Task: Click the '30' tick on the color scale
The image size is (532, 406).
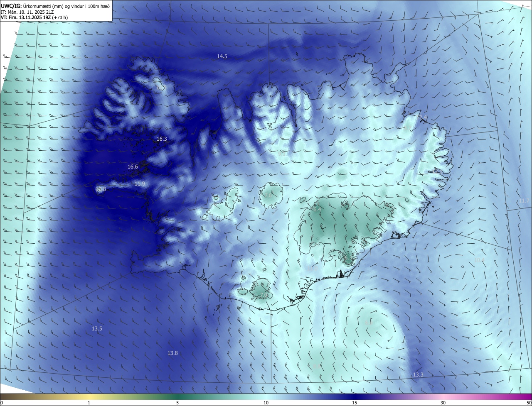Action: click(443, 403)
